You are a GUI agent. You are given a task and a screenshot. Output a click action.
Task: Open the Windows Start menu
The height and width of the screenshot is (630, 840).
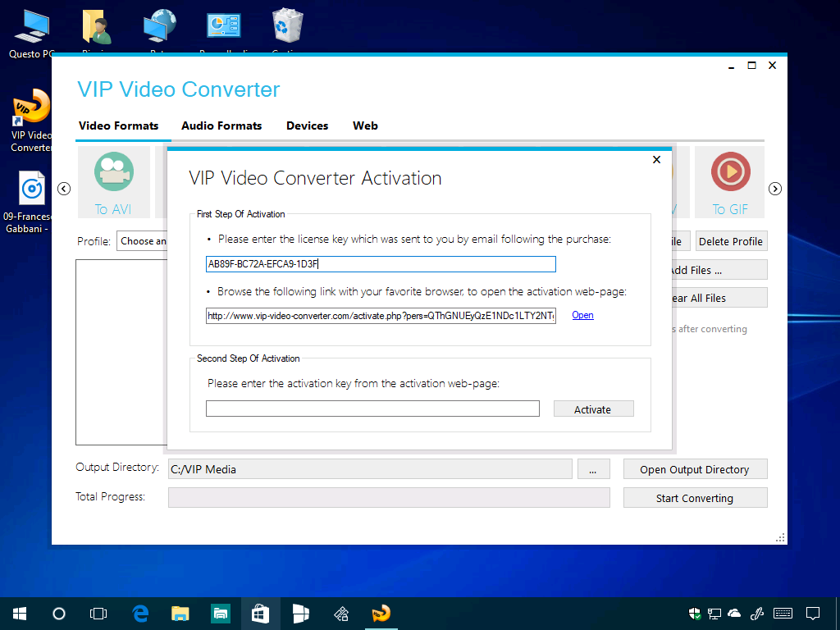(x=20, y=614)
